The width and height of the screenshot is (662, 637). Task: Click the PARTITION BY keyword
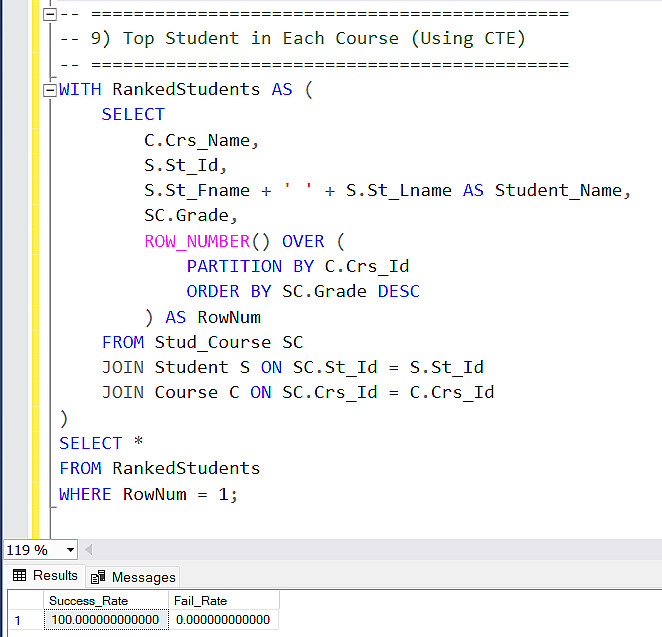[250, 266]
